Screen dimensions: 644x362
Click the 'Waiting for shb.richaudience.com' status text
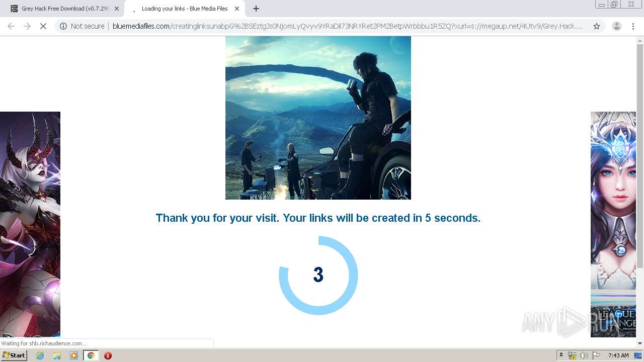pos(44,343)
